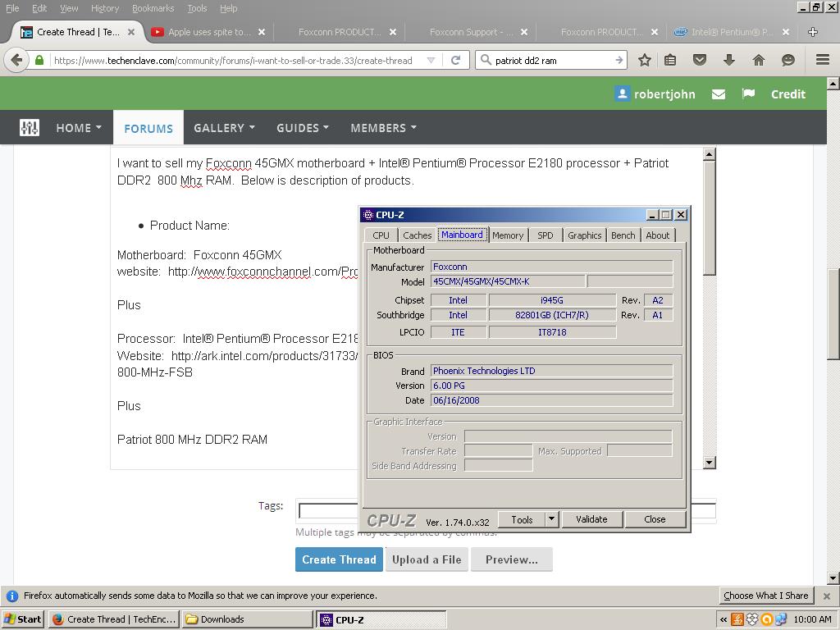Switch to the About tab

tap(657, 235)
